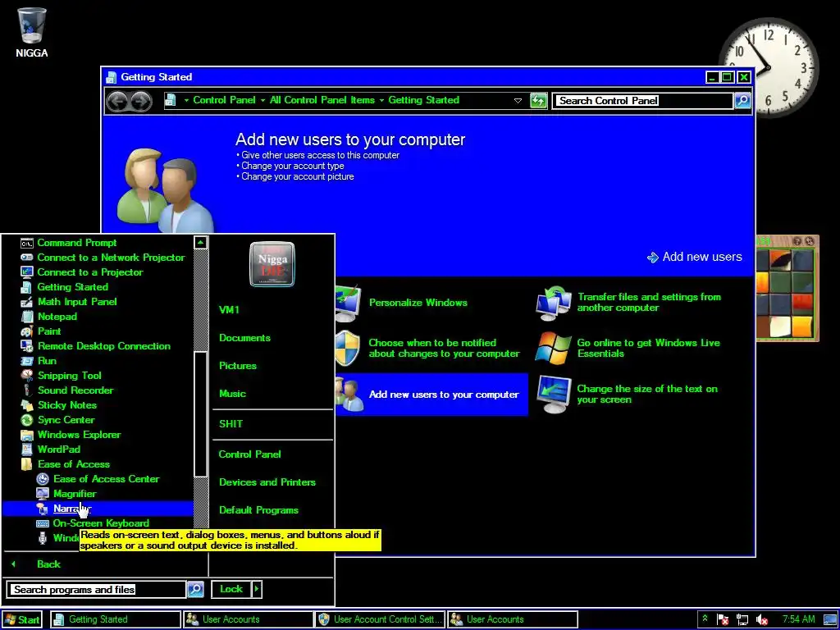Open Documents from the Start menu

coord(244,338)
